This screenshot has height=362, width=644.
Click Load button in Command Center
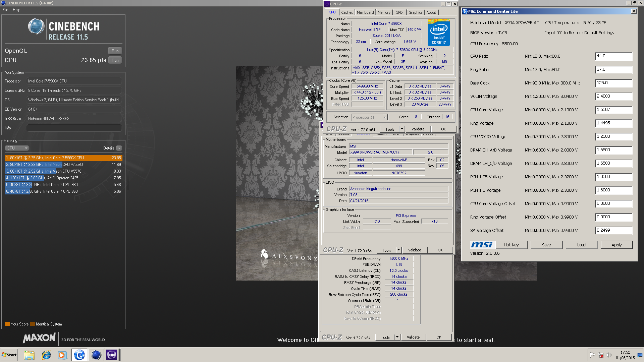(582, 245)
